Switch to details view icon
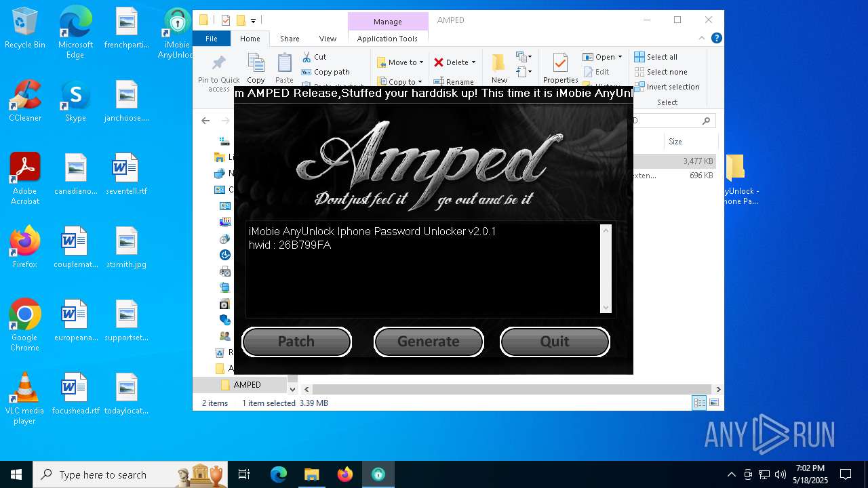 click(x=699, y=403)
